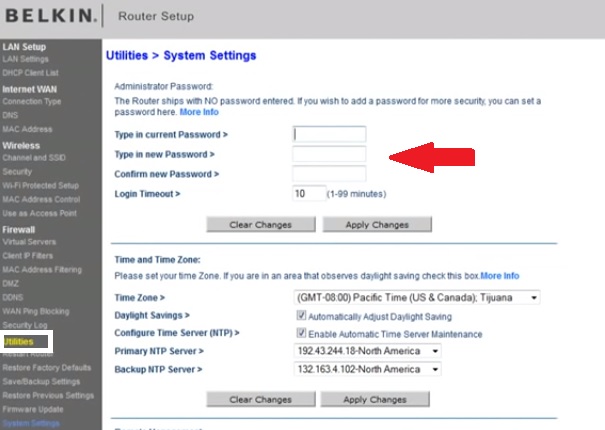Open More Info link for time zone
The height and width of the screenshot is (430, 605).
(x=500, y=275)
